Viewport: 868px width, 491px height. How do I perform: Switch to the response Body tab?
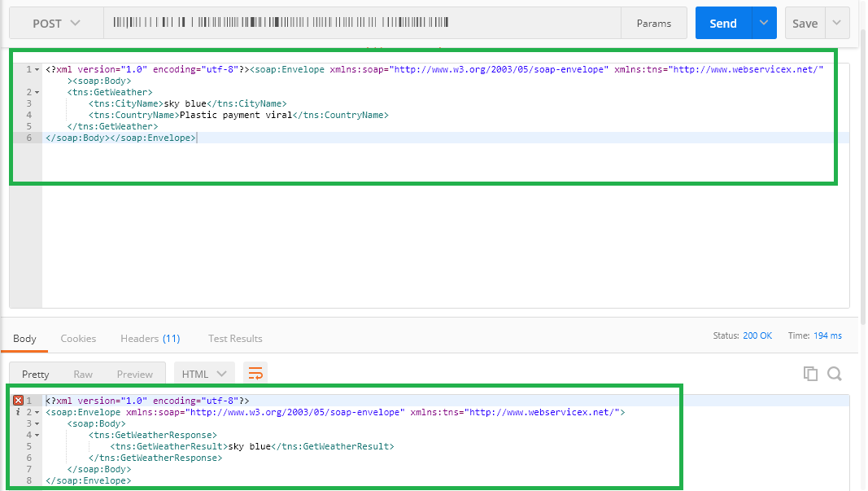(24, 339)
